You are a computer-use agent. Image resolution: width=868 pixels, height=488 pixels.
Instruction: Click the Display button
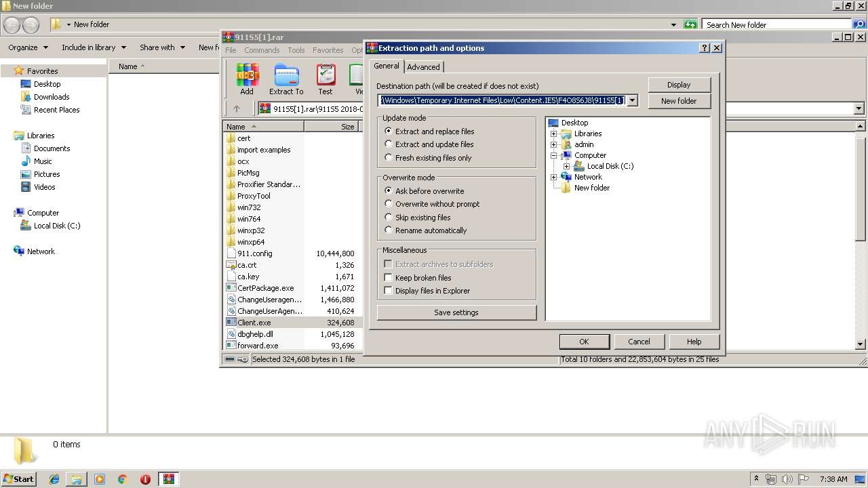[x=679, y=85]
